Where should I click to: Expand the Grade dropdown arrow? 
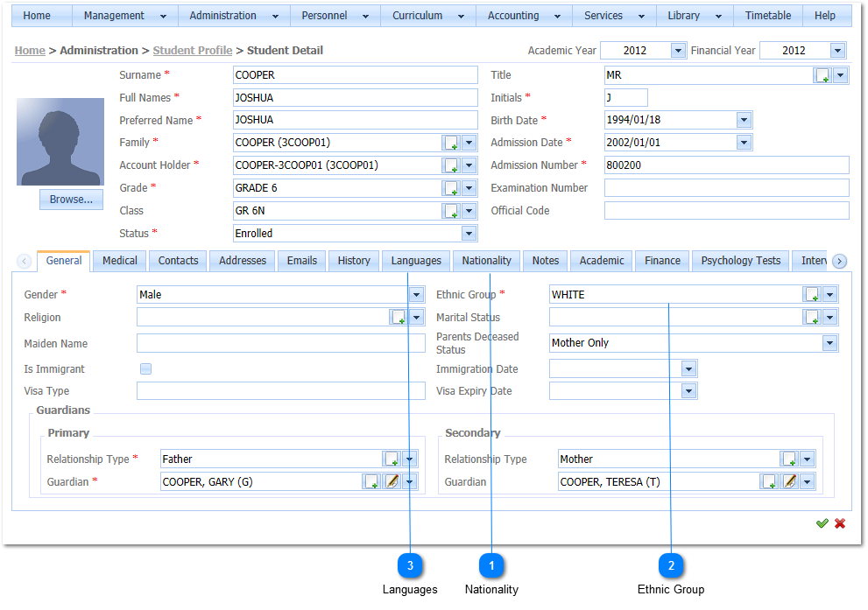[x=469, y=188]
